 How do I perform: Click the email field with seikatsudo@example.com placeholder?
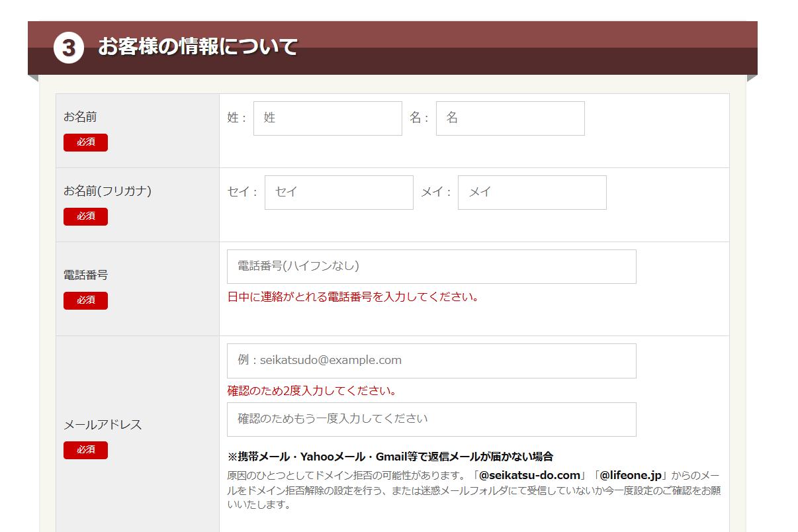(x=431, y=361)
